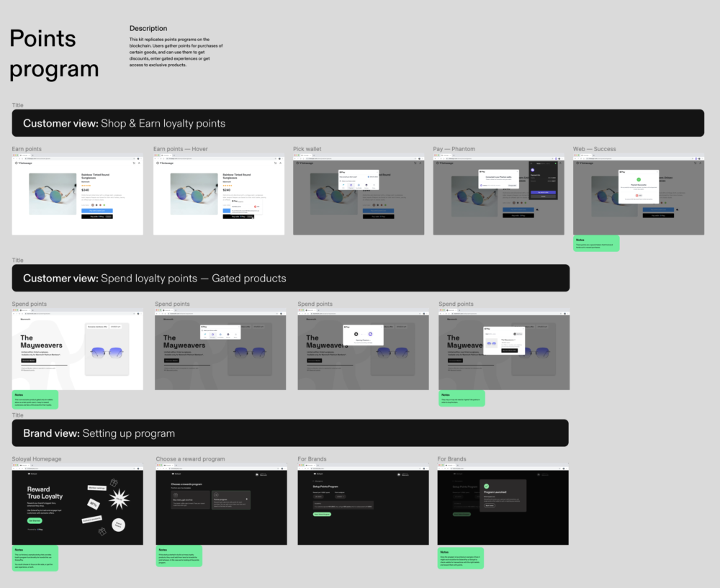Click the green Get Started button on Soloyal Homepage
This screenshot has width=720, height=588.
[x=35, y=520]
